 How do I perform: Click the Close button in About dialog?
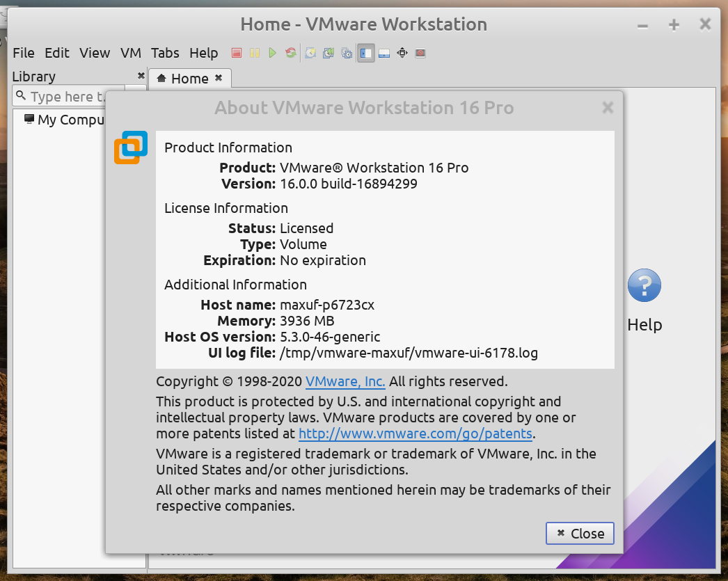tap(580, 533)
